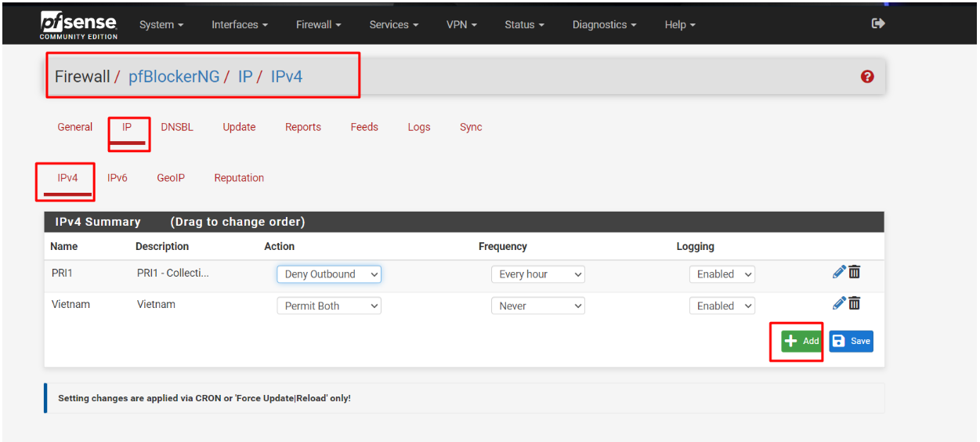Open Vietnam Logging dropdown
980x442 pixels.
tap(722, 306)
